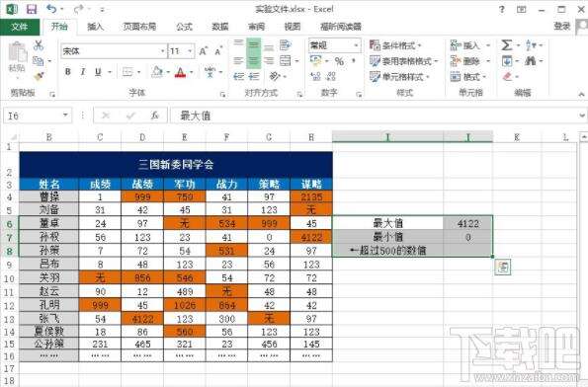Click the 登录 sign-in link

point(562,27)
